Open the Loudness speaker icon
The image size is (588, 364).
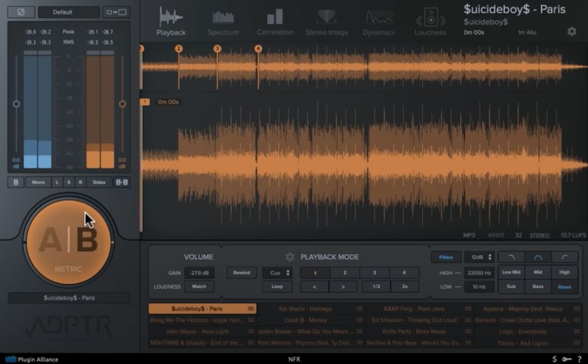[x=430, y=17]
